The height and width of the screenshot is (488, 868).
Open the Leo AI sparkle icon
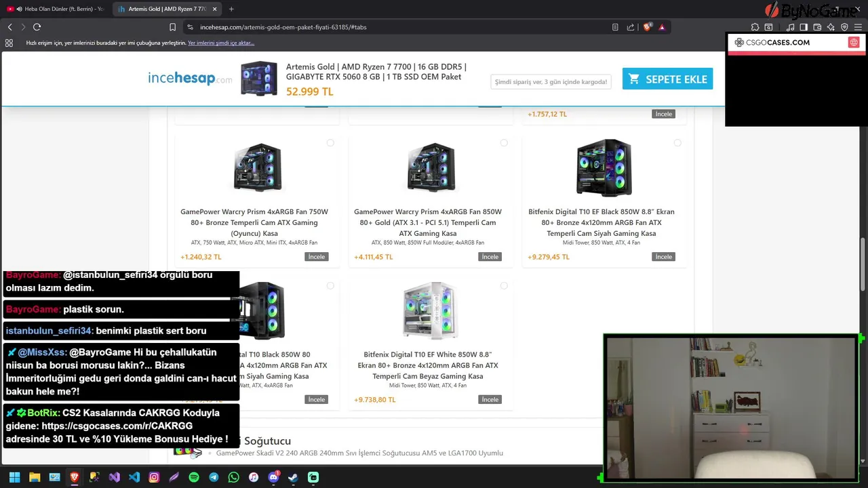point(831,27)
